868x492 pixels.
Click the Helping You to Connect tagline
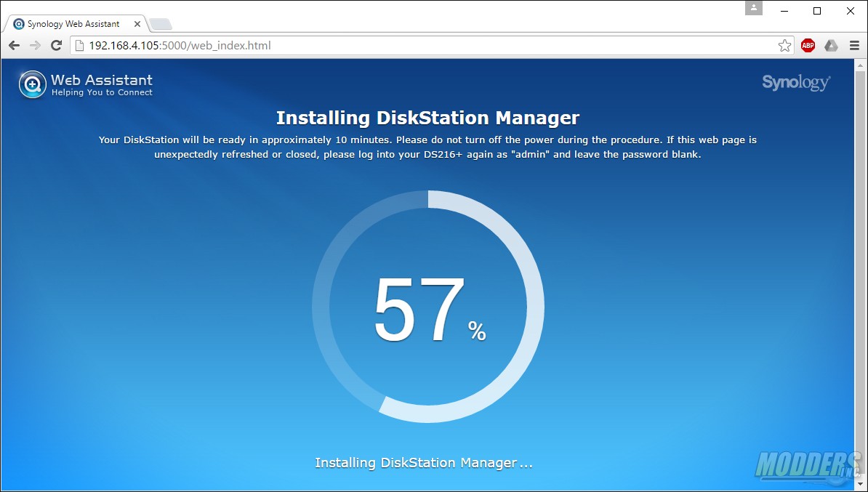coord(102,92)
